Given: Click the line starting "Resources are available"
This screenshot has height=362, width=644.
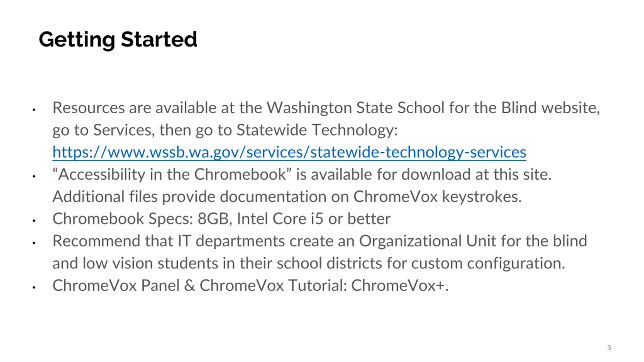Looking at the screenshot, I should tap(326, 108).
